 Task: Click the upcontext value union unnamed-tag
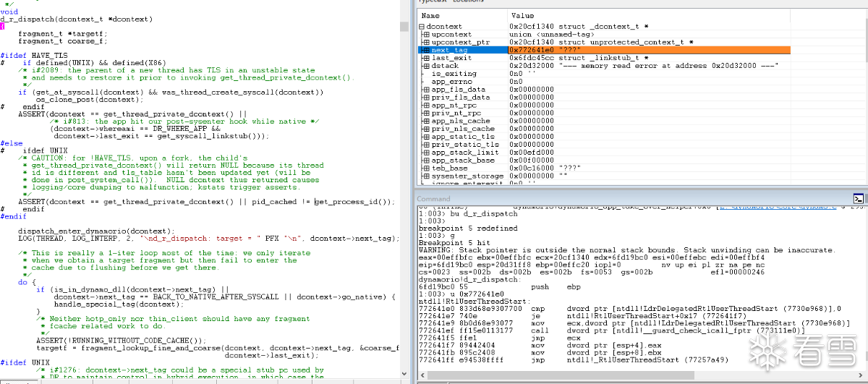[x=552, y=35]
